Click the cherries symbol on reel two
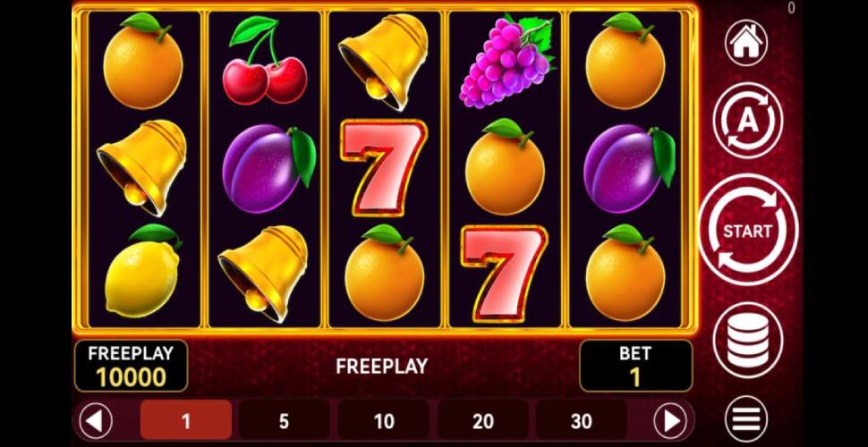Screen dimensions: 868x447 (265, 61)
